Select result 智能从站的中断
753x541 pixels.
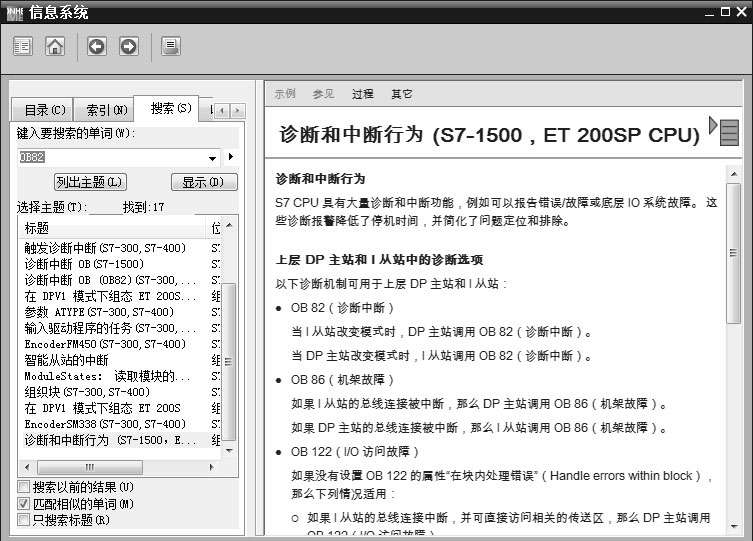tap(66, 360)
